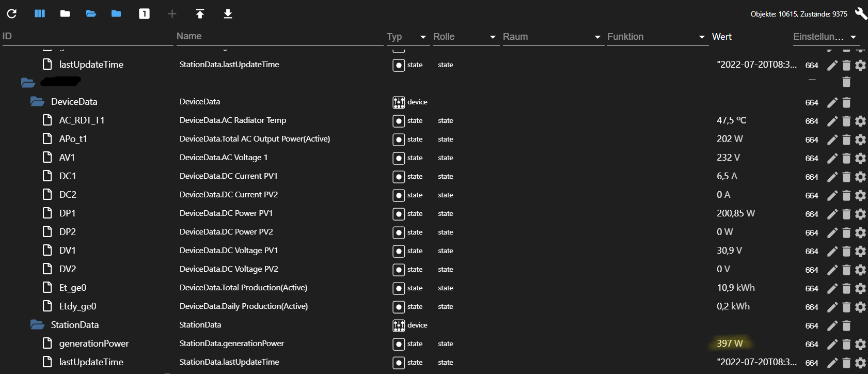Focus the ID filter field
Screen dimensions: 868x374
tap(88, 37)
